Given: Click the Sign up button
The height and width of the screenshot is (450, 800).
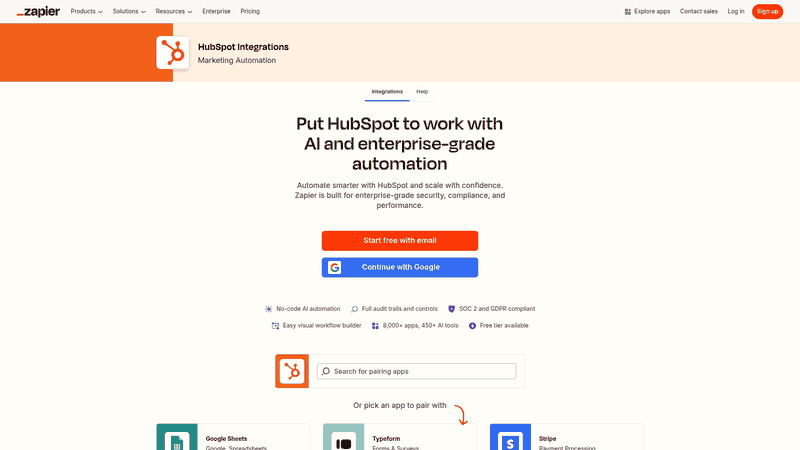Looking at the screenshot, I should click(x=767, y=11).
